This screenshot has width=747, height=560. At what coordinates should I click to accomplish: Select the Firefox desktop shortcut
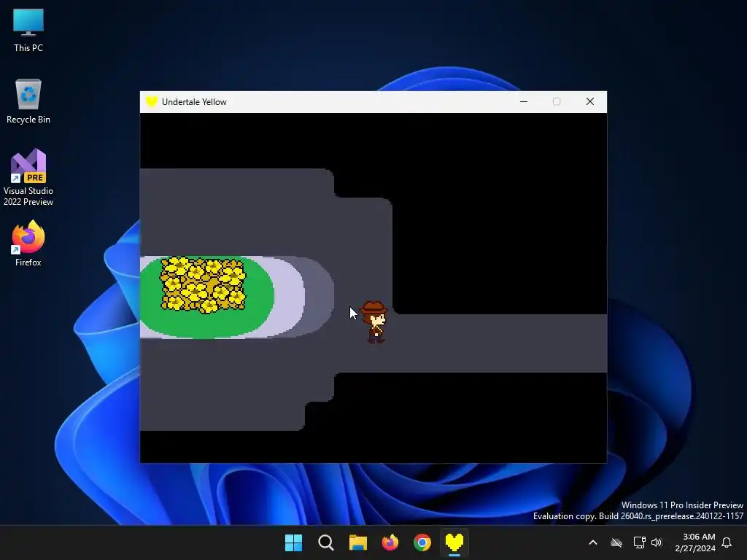click(x=28, y=244)
